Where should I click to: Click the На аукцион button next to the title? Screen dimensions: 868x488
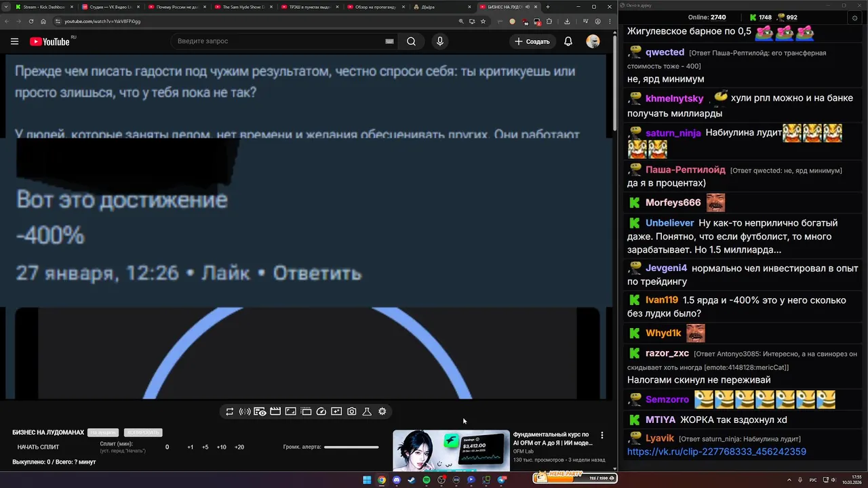(x=103, y=432)
